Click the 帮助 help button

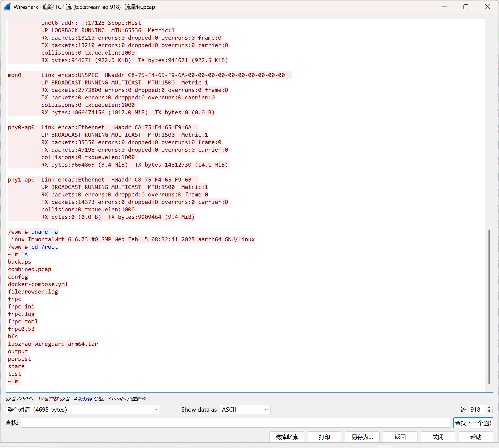click(x=476, y=437)
